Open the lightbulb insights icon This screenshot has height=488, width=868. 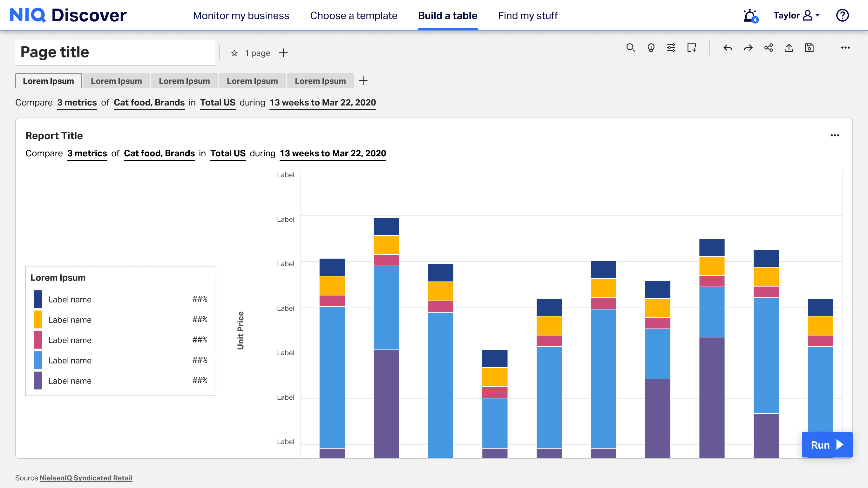point(651,48)
